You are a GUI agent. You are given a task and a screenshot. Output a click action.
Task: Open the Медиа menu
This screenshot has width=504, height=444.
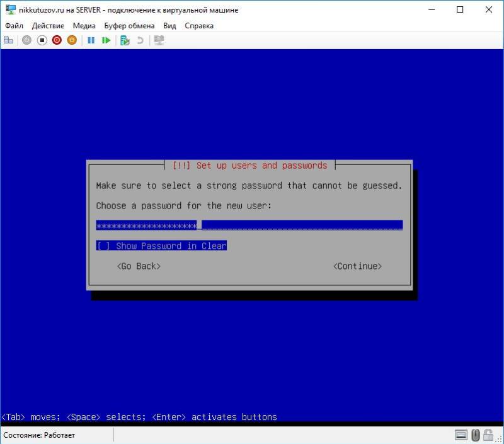(x=83, y=26)
